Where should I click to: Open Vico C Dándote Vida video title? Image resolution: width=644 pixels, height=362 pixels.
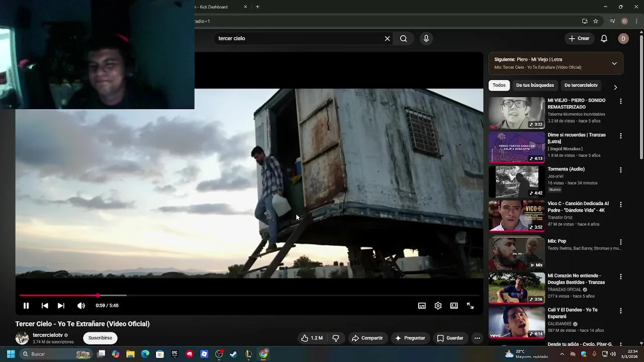[578, 207]
